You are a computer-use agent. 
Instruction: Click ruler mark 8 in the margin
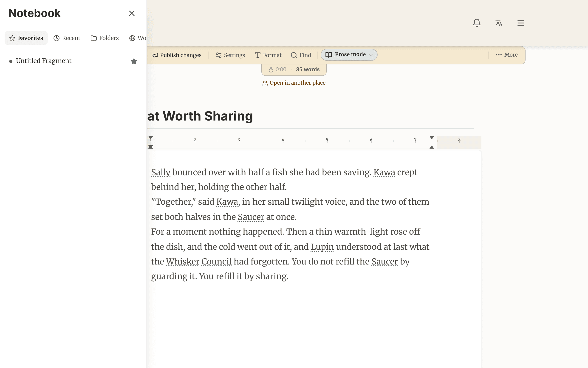tap(459, 140)
